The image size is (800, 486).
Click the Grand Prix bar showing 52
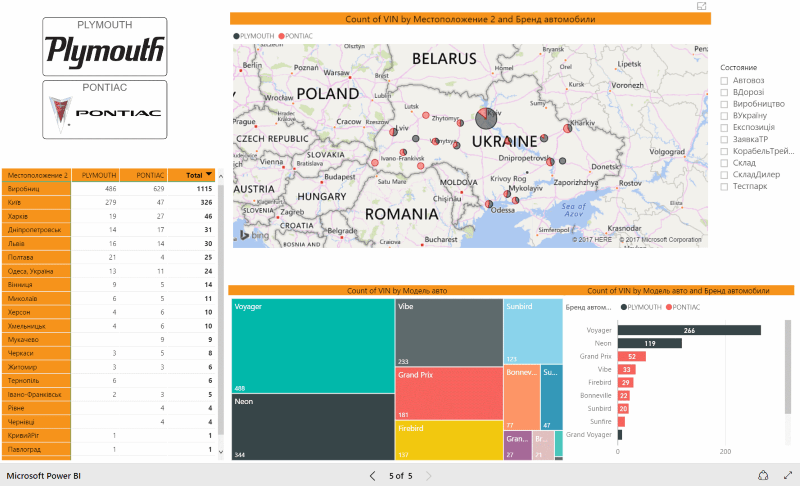[x=632, y=356]
